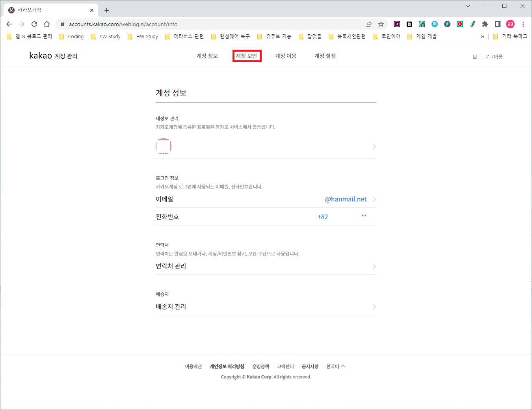This screenshot has width=532, height=410.
Task: View site info via the padlock icon
Action: 63,24
